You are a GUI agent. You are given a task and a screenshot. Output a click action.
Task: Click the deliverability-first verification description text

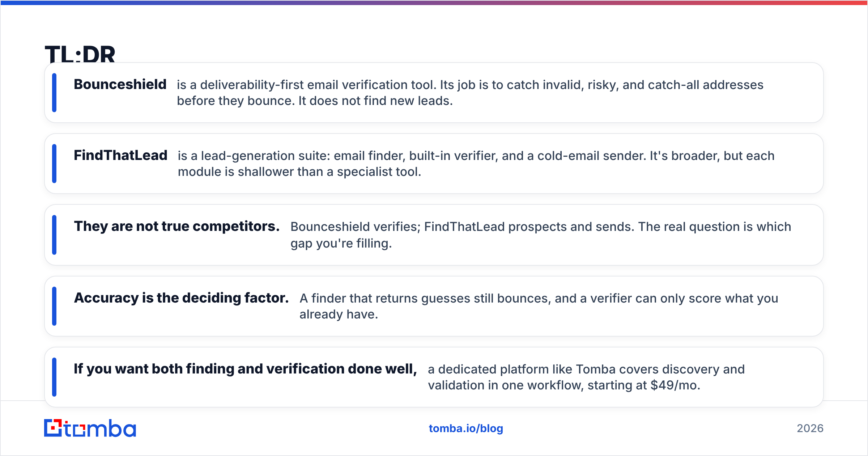click(470, 93)
